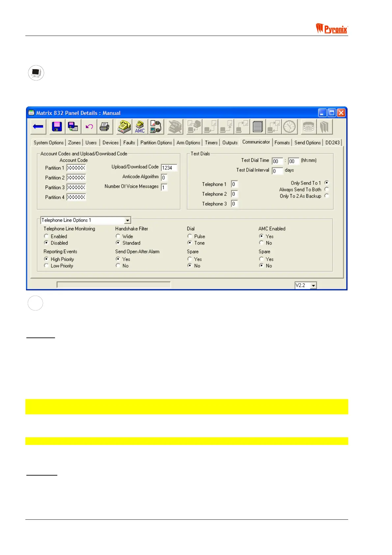Click the greyed clock icon
Image resolution: width=392 pixels, height=555 pixels.
(x=290, y=127)
